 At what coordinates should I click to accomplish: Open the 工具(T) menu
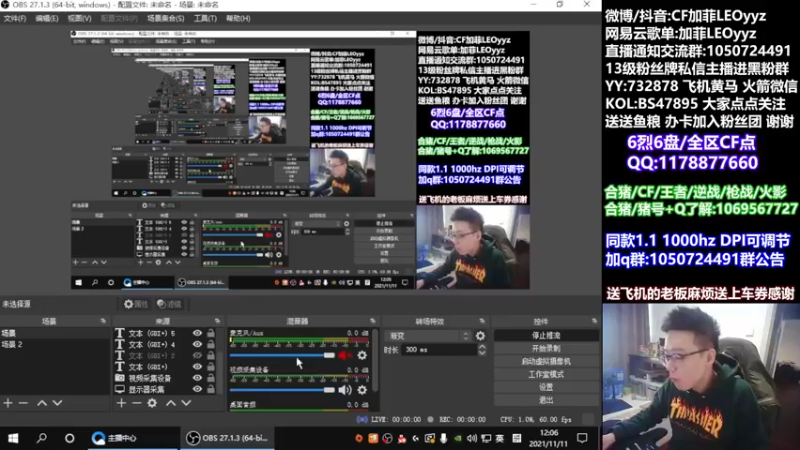click(205, 18)
